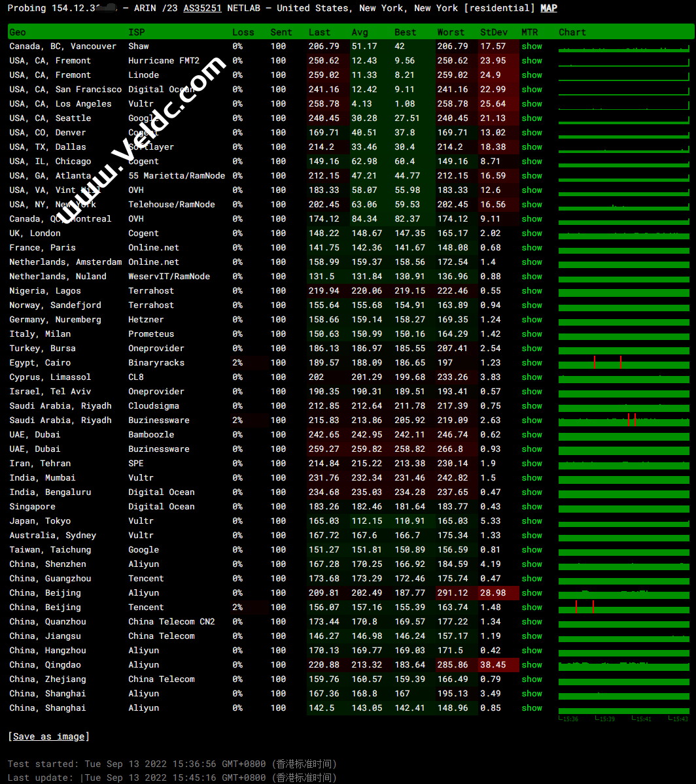The height and width of the screenshot is (784, 696).
Task: Show MTR for Iran, Tehran SPE
Action: click(x=531, y=464)
